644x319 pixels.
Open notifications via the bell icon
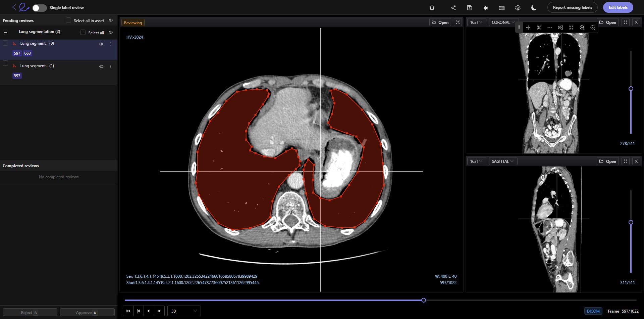pyautogui.click(x=432, y=7)
